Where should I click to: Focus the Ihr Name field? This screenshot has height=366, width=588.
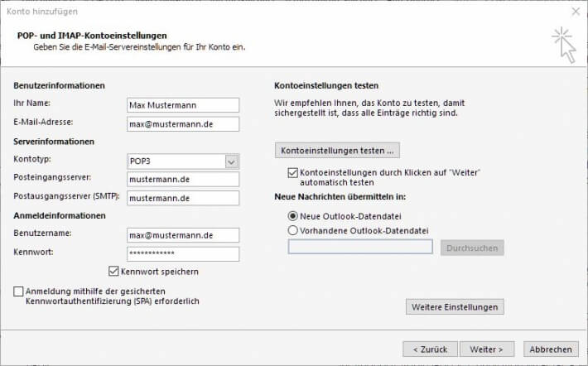click(x=183, y=105)
